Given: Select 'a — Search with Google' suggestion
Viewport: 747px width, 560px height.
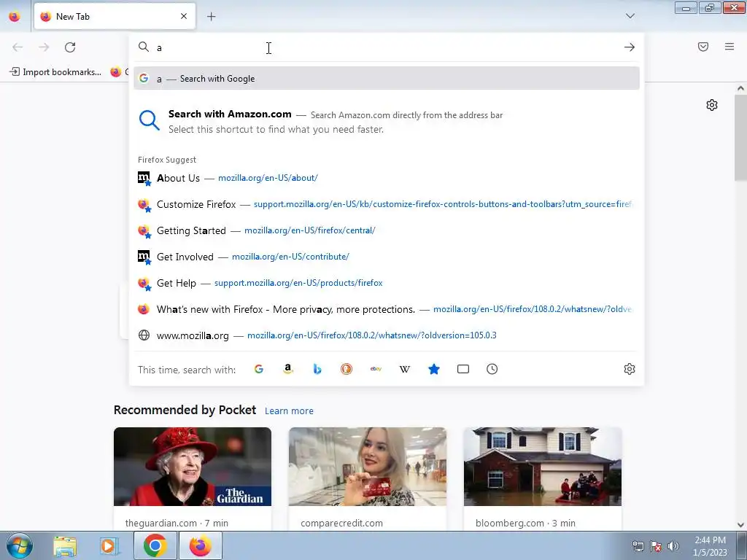Looking at the screenshot, I should [x=387, y=79].
